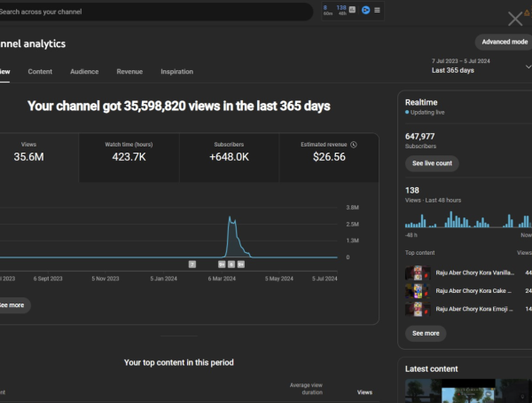Viewport: 532px width, 403px height.
Task: Open the hamburger menu in extension toolbar
Action: point(377,11)
